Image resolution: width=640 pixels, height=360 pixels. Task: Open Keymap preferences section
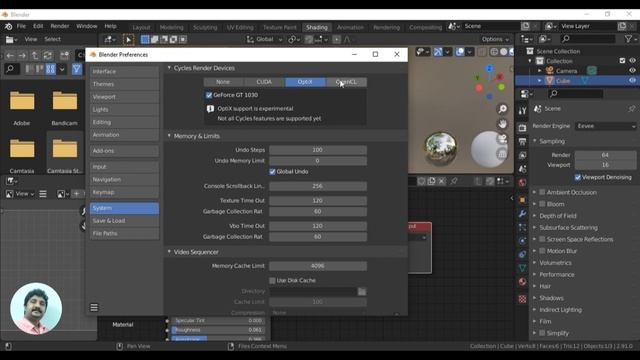(x=124, y=192)
